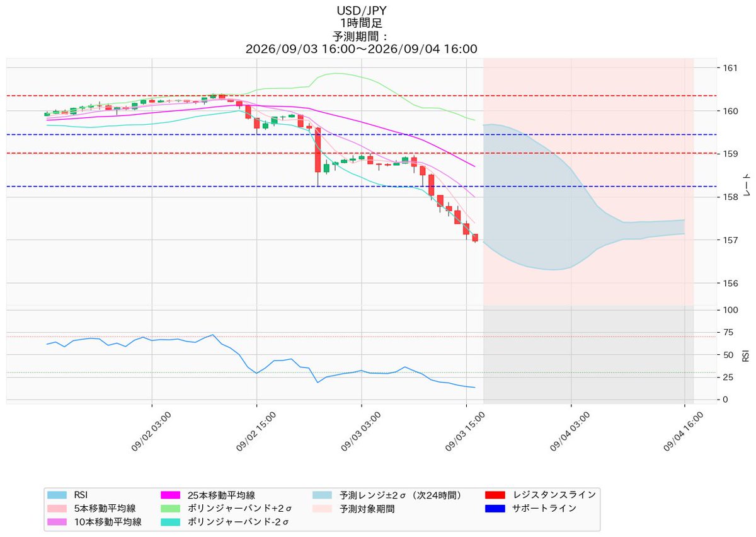The image size is (756, 537).
Task: Click the 160 price axis value
Action: click(x=731, y=111)
